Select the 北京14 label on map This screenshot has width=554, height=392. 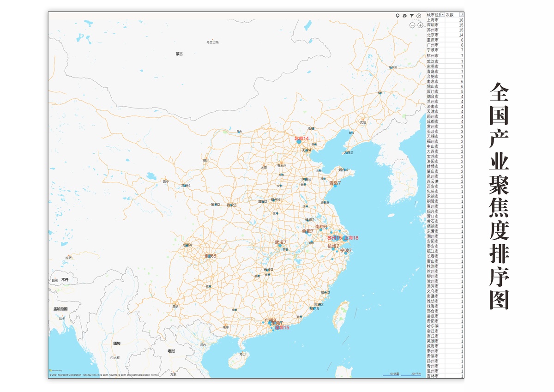pos(301,139)
